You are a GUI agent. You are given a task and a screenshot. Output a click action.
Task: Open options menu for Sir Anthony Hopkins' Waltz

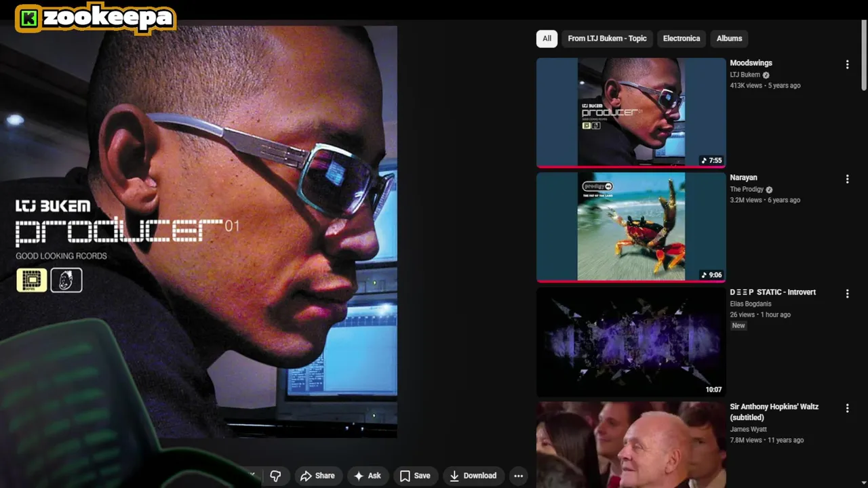click(847, 408)
